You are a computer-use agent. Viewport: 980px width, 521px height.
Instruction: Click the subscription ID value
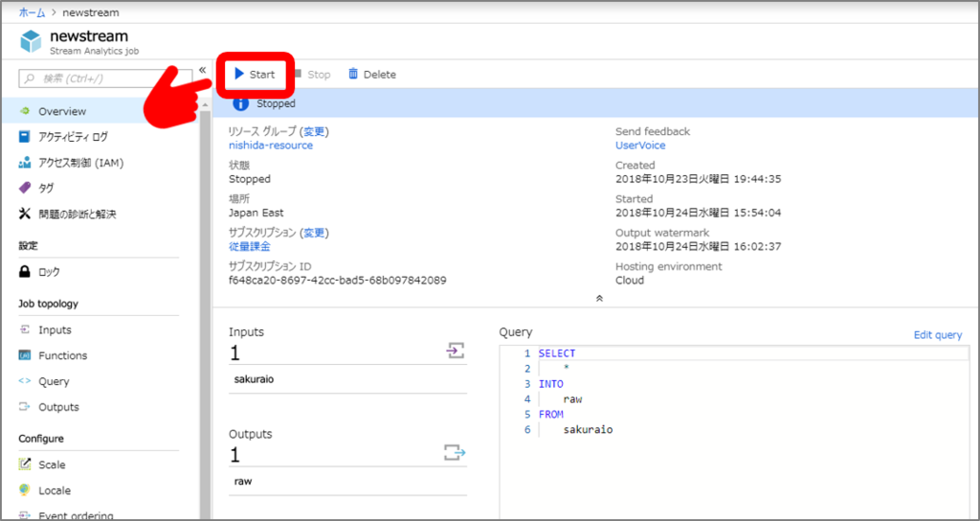[x=338, y=281]
